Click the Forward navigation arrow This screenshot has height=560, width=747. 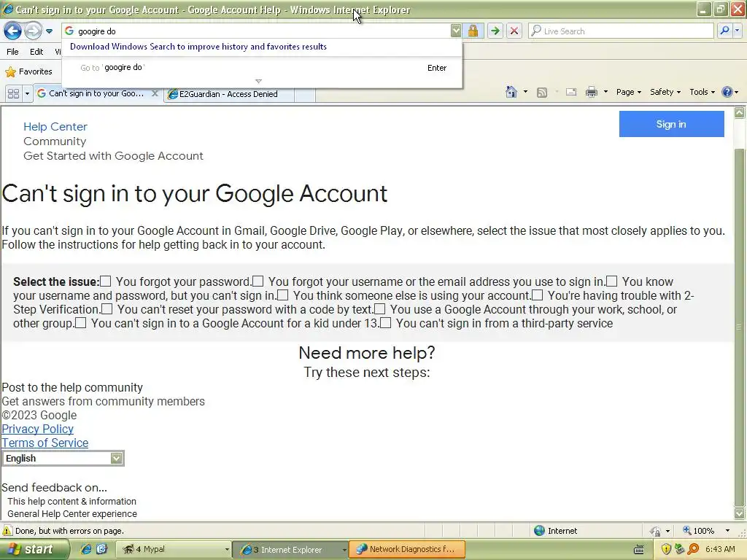click(33, 31)
